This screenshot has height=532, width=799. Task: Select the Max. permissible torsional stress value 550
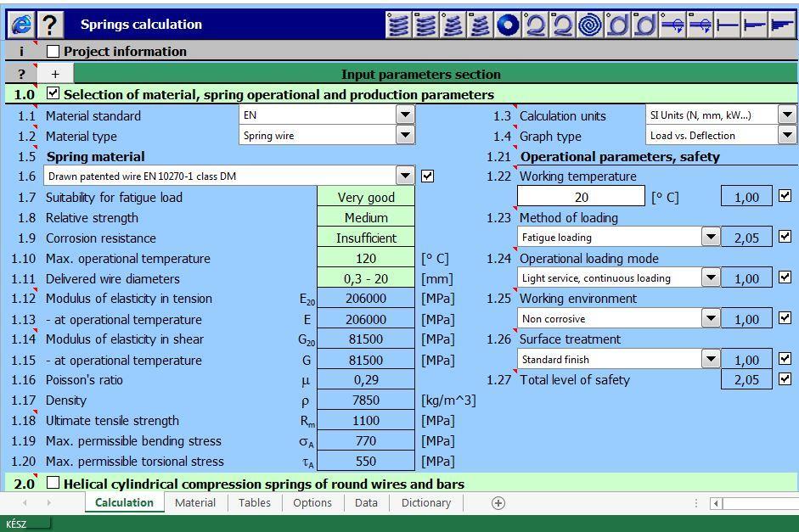click(x=366, y=462)
